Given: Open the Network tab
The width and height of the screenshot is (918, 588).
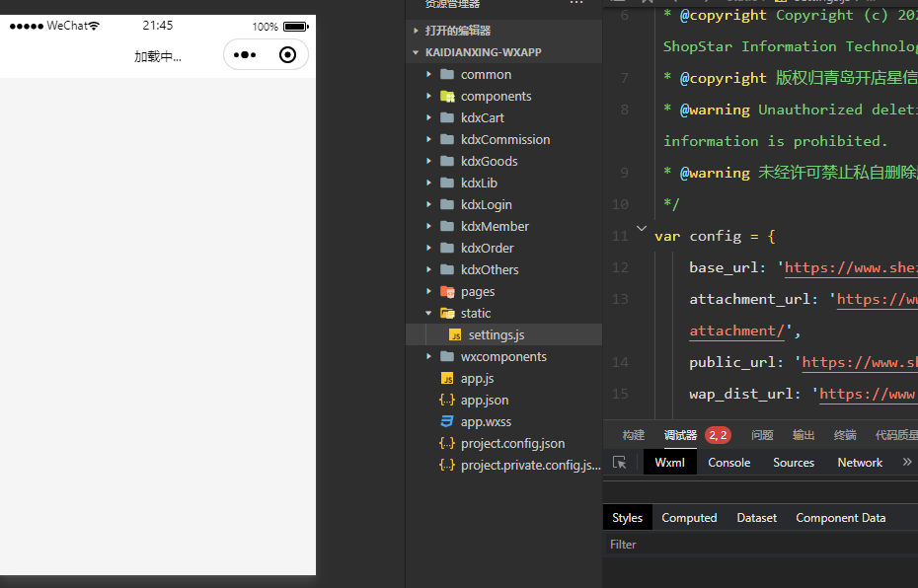Looking at the screenshot, I should [x=859, y=463].
